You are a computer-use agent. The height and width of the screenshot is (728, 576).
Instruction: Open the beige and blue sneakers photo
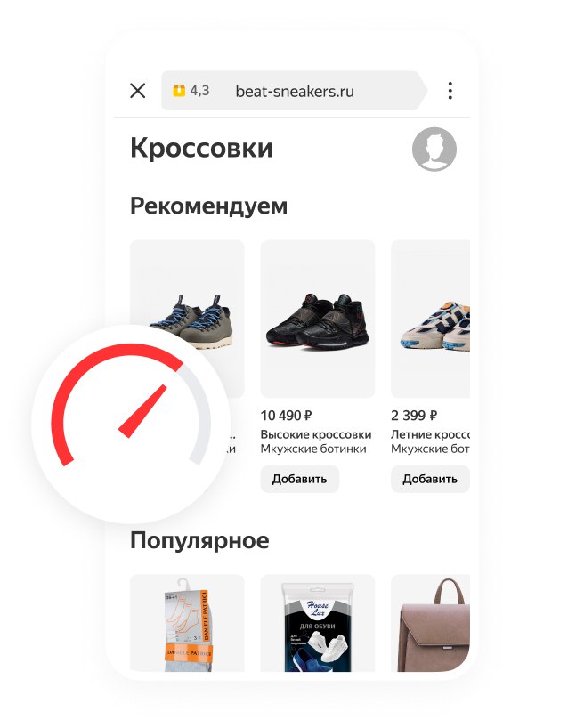431,319
